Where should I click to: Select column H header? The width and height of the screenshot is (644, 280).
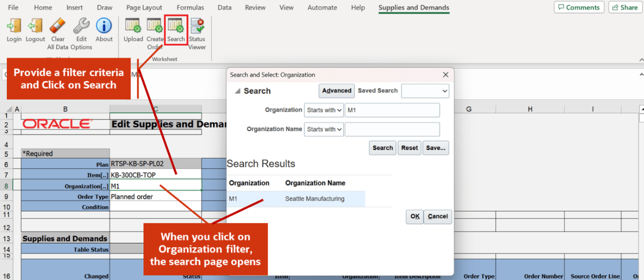pyautogui.click(x=530, y=109)
